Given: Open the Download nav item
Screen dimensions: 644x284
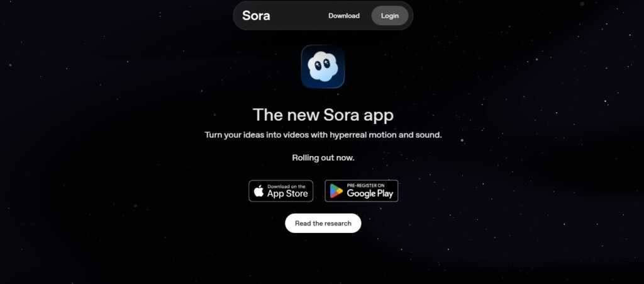Looking at the screenshot, I should (344, 16).
